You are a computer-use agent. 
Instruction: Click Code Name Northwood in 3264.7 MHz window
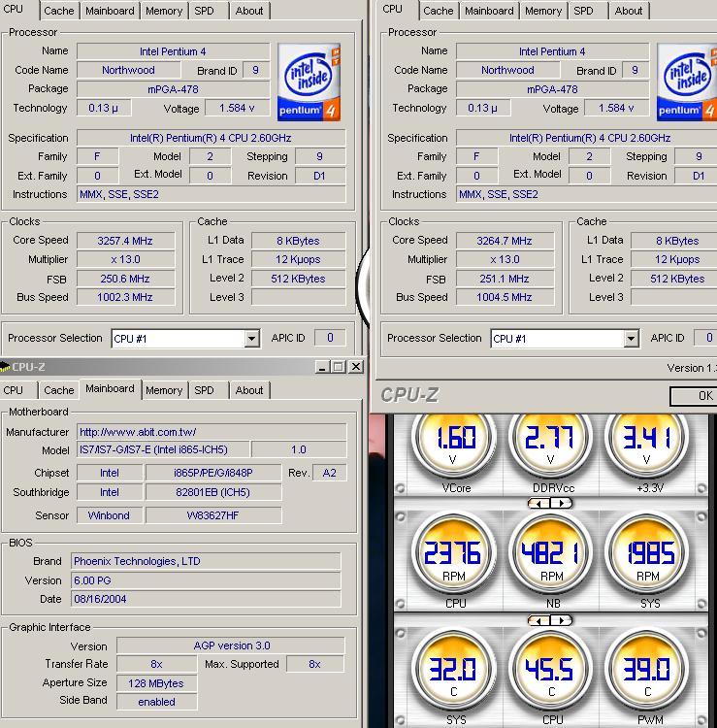point(508,70)
